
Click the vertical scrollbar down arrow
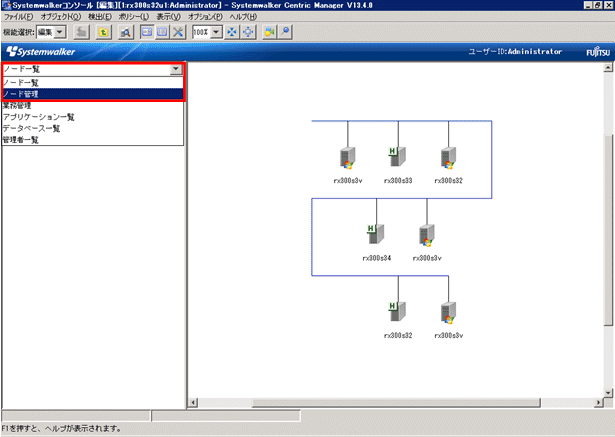pos(608,393)
